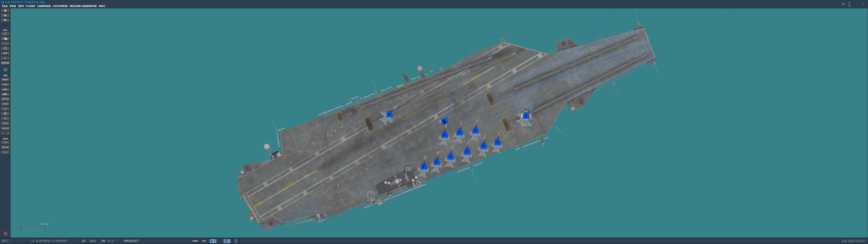The image size is (868, 244).
Task: Select the blue helicopter unit icon numbered 1
Action: click(x=445, y=121)
